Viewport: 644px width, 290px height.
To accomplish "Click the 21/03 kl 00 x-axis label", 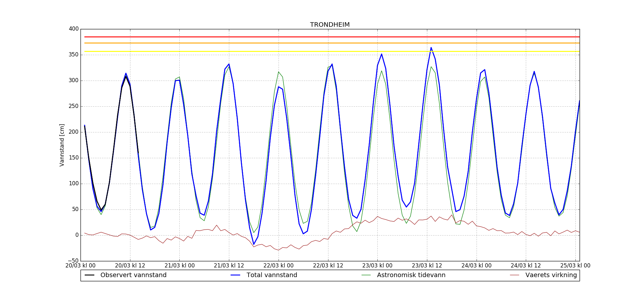I will 180,266.
